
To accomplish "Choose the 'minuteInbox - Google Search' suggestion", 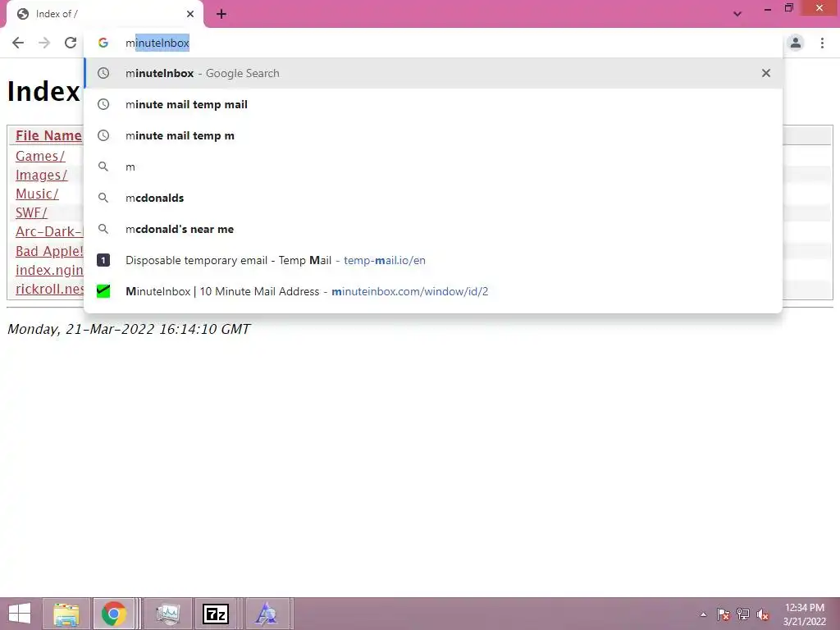I will click(433, 73).
